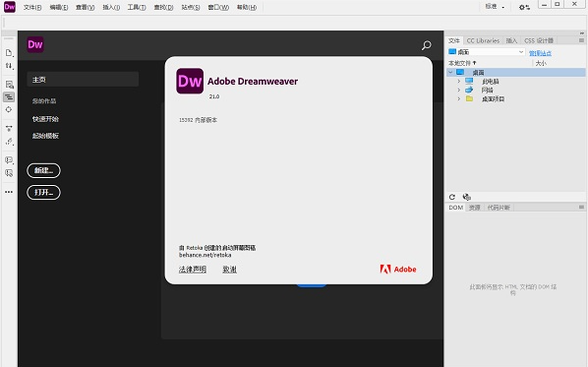Switch to the 资源 tab
Viewport: 588px width, 367px height.
click(x=474, y=208)
